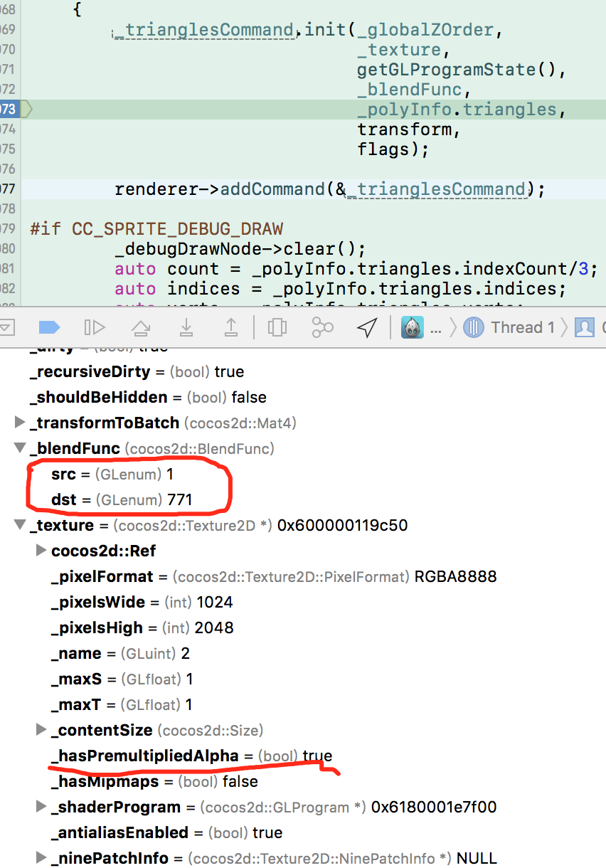
Task: Click _trianglesCommand on the init line
Action: coord(204,30)
